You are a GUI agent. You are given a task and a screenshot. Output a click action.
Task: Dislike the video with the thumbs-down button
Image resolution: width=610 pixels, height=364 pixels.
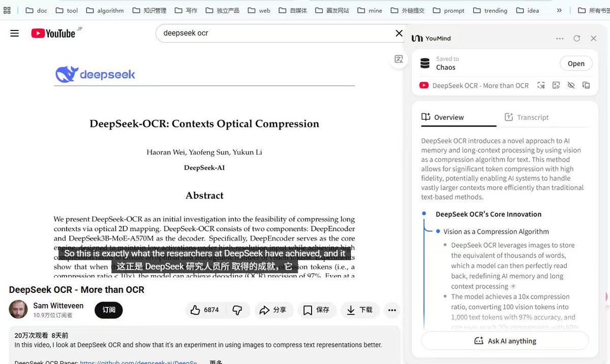pyautogui.click(x=237, y=310)
